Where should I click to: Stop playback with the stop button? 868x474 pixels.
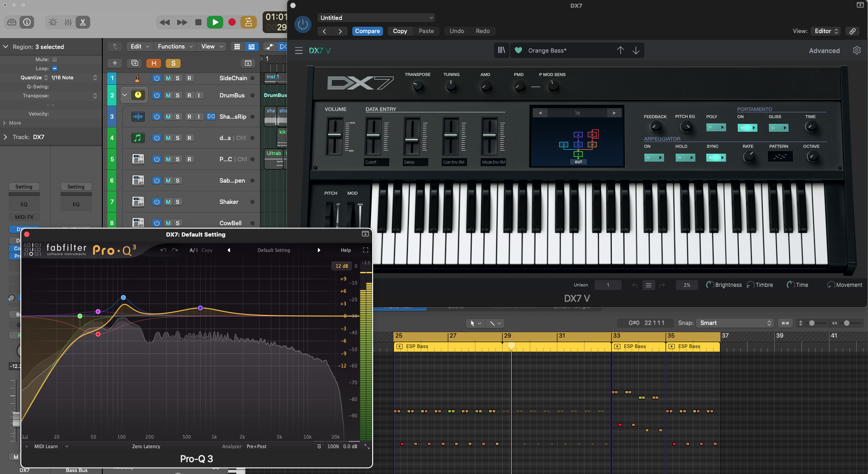click(x=198, y=22)
